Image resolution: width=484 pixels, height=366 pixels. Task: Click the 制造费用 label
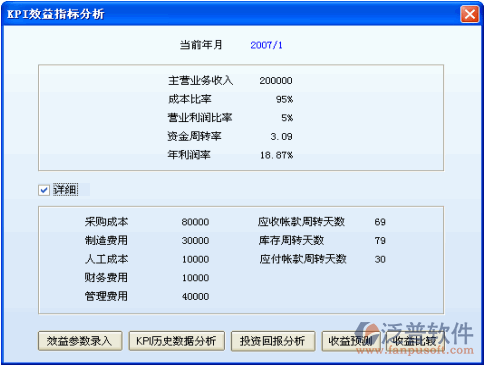pos(106,240)
